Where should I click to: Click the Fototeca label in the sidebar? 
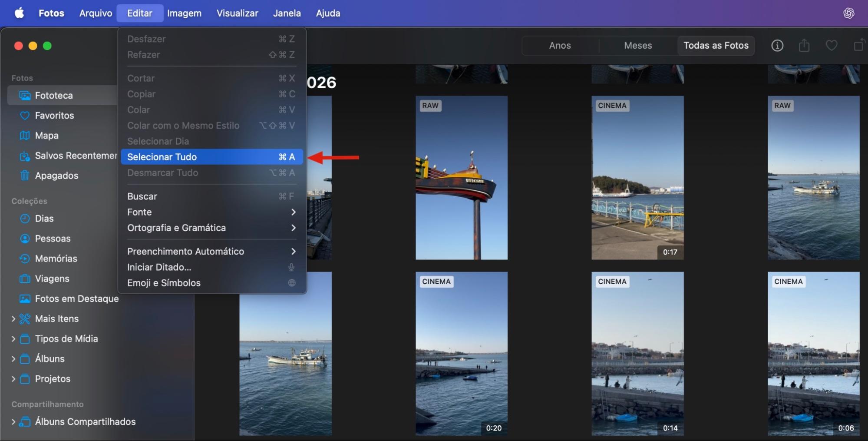(54, 96)
